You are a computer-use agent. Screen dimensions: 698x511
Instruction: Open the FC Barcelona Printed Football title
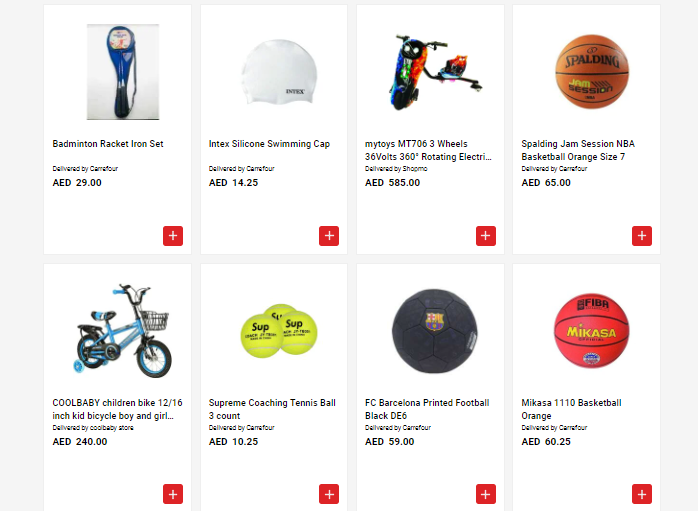427,409
